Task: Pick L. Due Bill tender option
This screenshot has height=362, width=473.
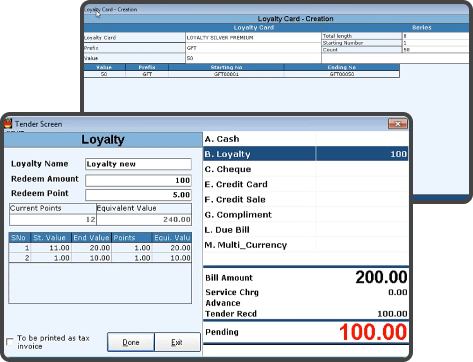Action: pos(306,230)
